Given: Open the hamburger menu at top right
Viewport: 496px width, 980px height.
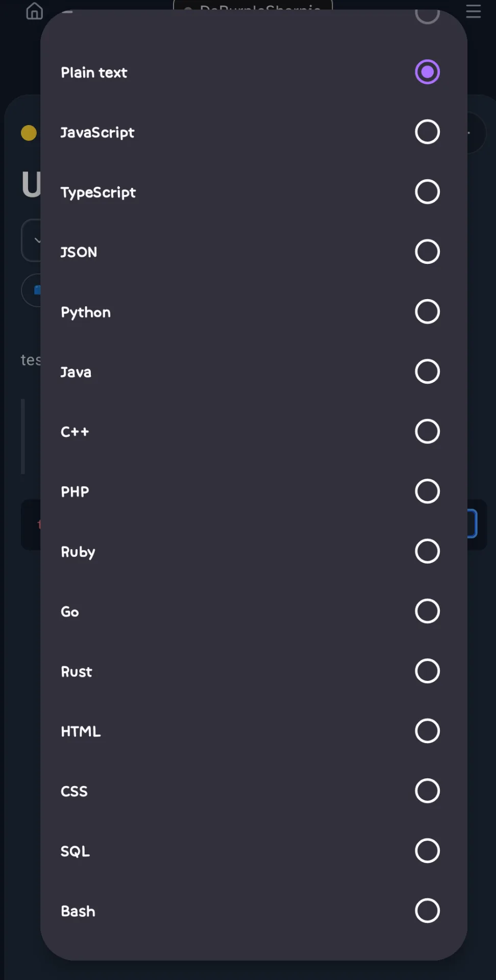Looking at the screenshot, I should (473, 11).
